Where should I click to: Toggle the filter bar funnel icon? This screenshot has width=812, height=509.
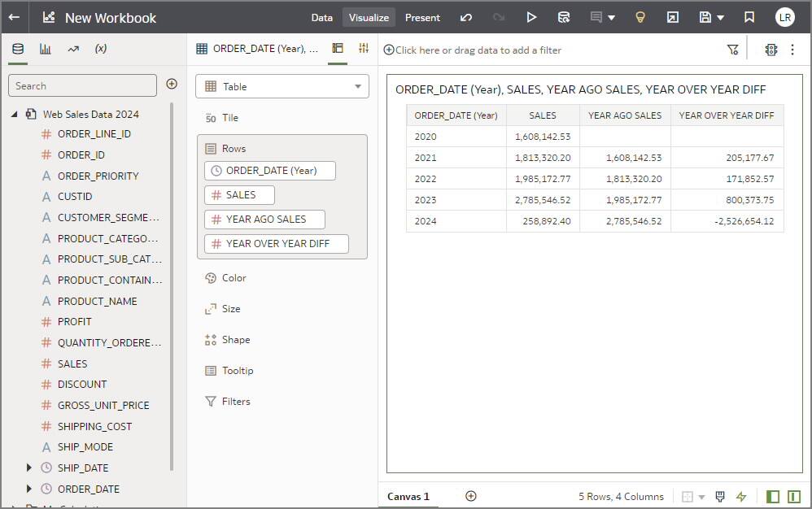pyautogui.click(x=733, y=48)
